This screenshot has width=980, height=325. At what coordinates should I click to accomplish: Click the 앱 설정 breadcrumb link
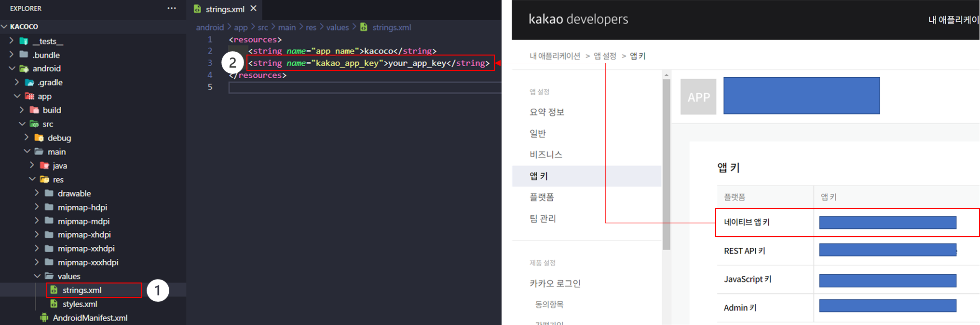click(605, 56)
